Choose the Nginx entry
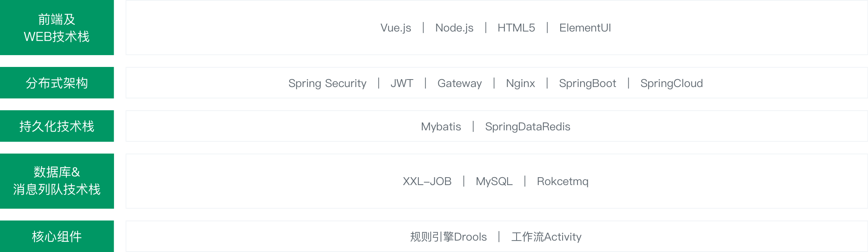This screenshot has width=868, height=252. click(x=520, y=83)
